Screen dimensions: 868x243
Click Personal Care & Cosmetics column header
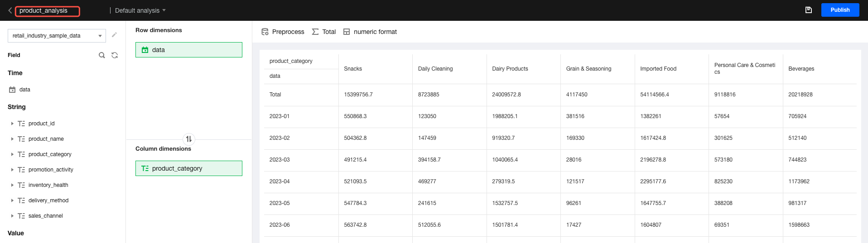[745, 68]
